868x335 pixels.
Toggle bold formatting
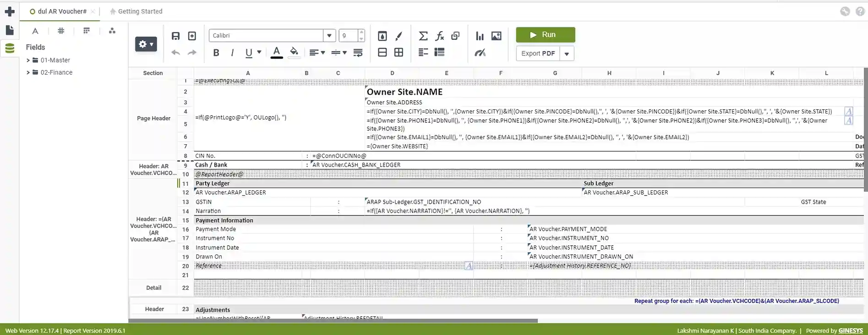216,53
